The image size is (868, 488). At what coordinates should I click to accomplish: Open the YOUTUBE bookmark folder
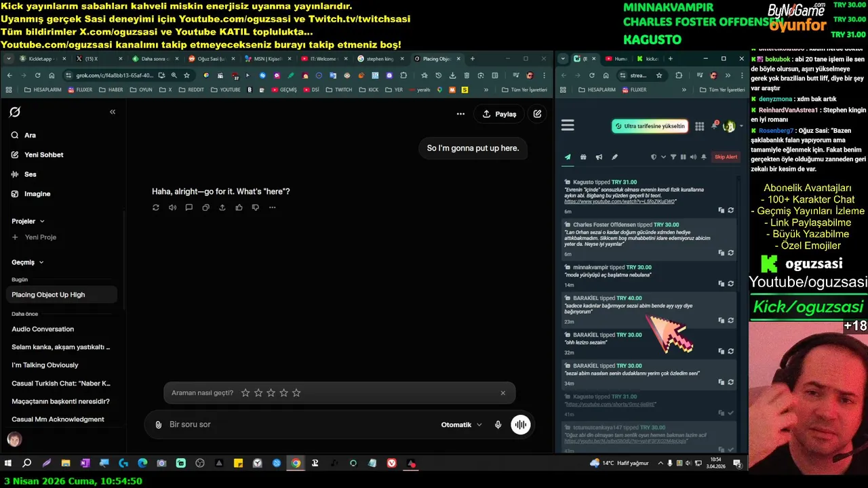(225, 89)
